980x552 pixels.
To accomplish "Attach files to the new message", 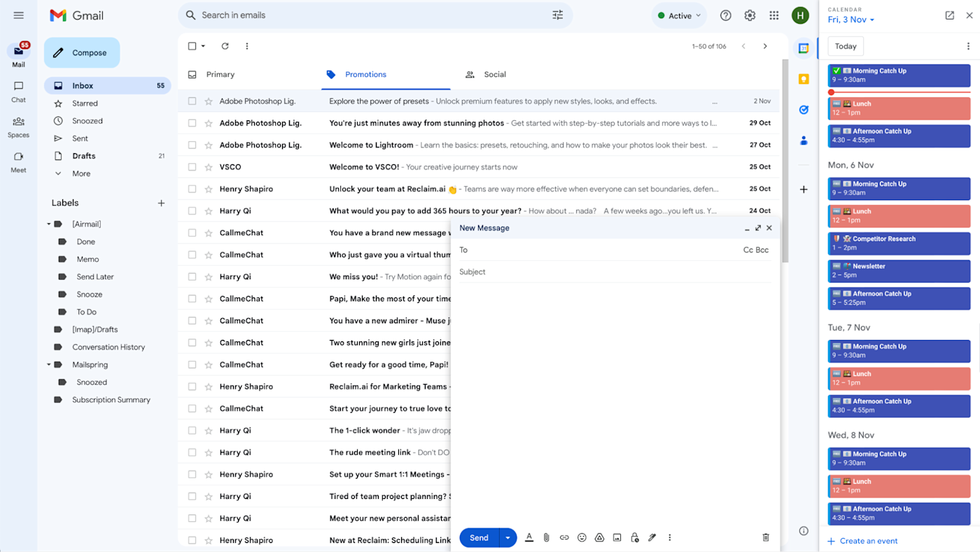I will (547, 537).
